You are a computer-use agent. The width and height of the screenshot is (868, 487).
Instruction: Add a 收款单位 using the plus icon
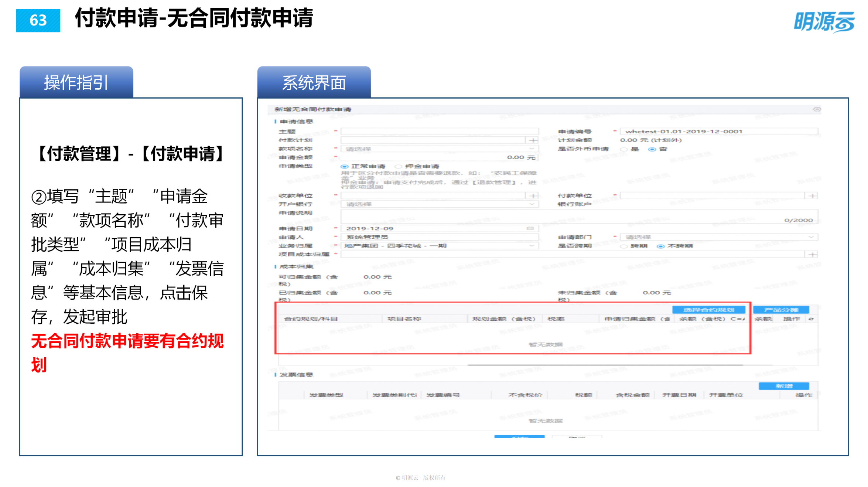532,195
